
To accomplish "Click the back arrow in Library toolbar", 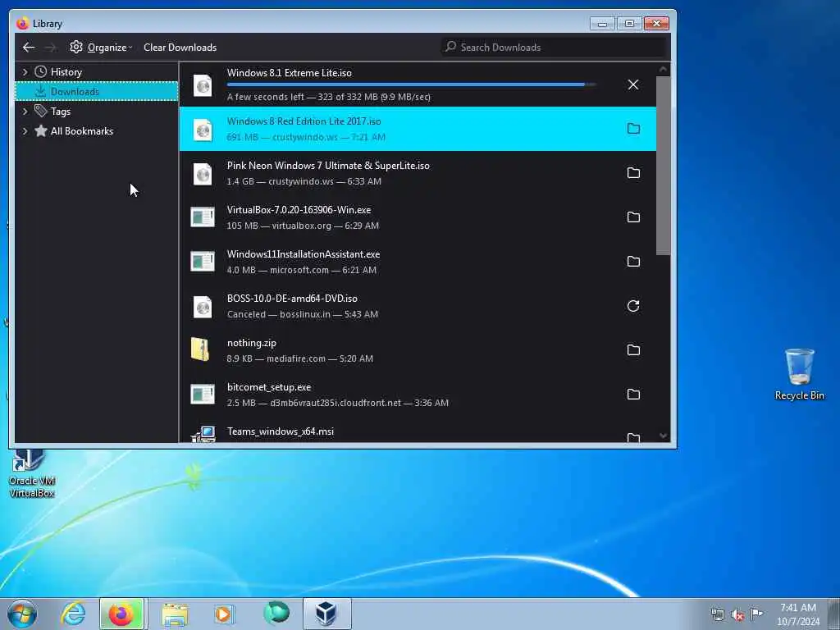I will point(29,47).
